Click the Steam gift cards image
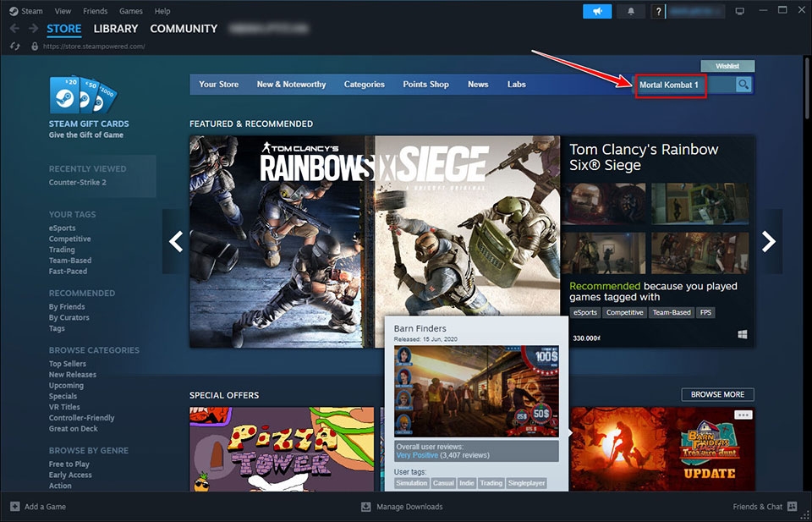This screenshot has height=522, width=812. pyautogui.click(x=83, y=95)
